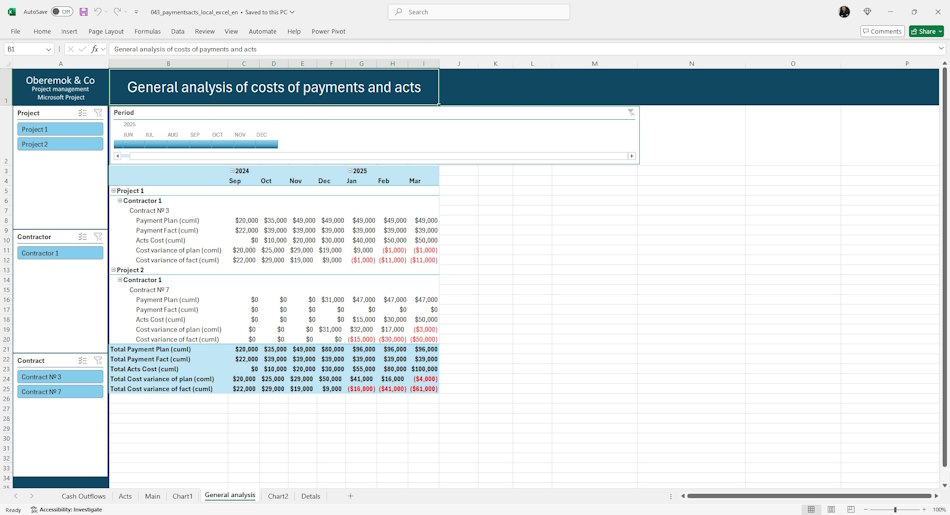Open the Power Pivot ribbon tab

click(328, 31)
